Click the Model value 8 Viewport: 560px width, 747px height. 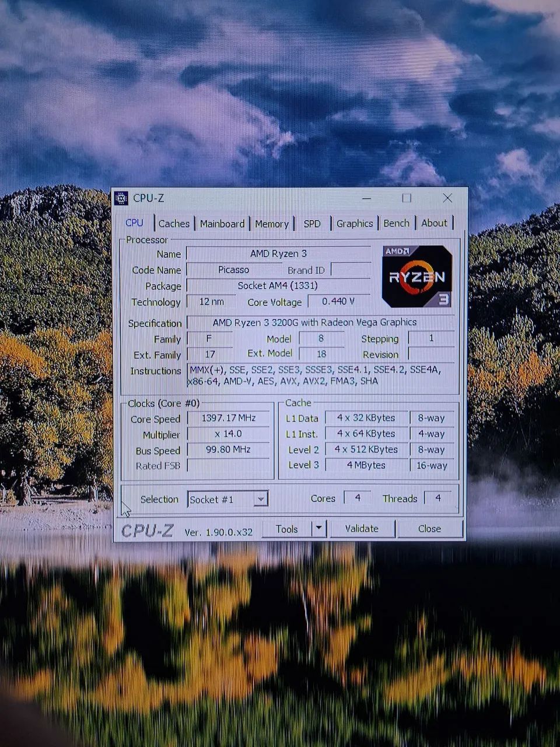click(321, 338)
